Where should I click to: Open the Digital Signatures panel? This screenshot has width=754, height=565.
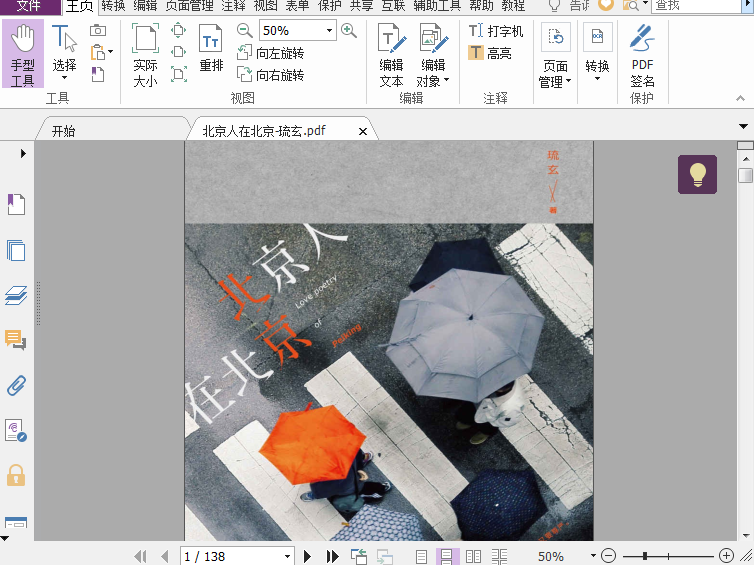[x=16, y=430]
